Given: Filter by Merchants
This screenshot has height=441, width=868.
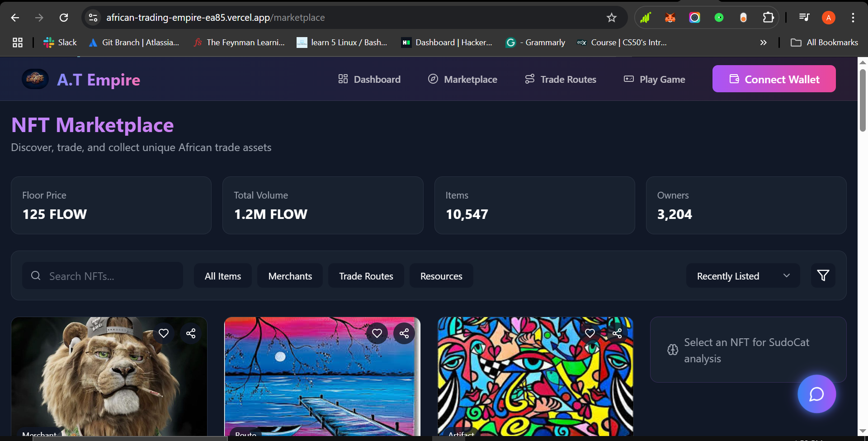Looking at the screenshot, I should coord(290,276).
